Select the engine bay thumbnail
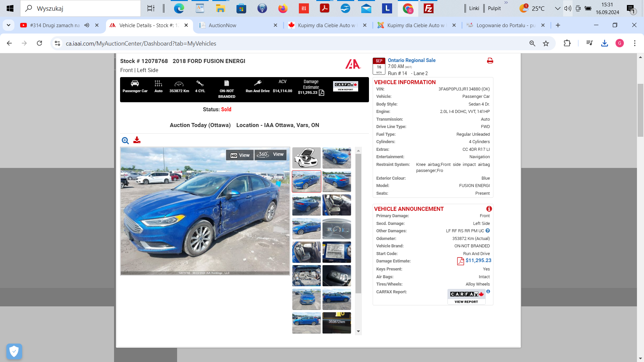The width and height of the screenshot is (644, 362). pos(306,276)
